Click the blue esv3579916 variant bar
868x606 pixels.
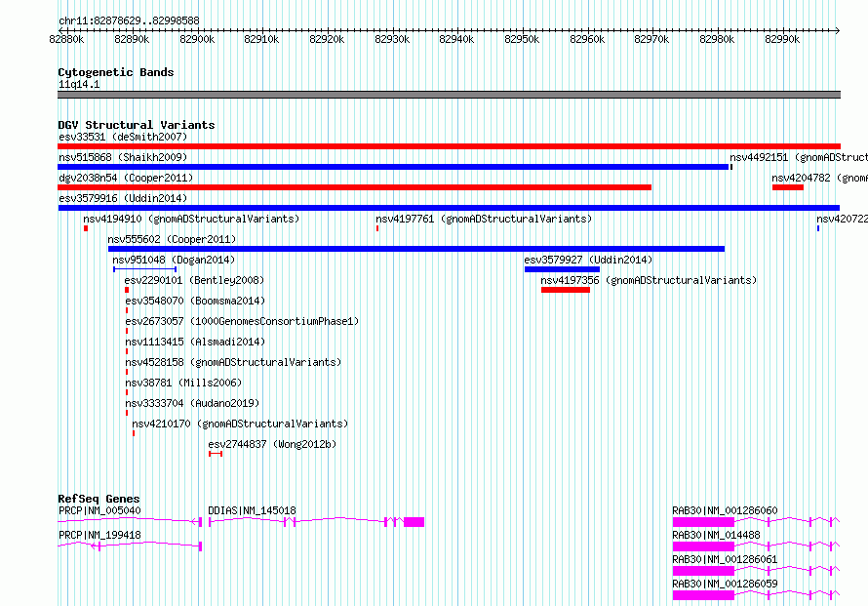[449, 208]
